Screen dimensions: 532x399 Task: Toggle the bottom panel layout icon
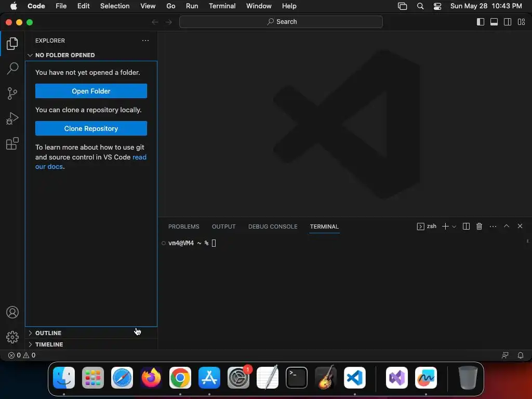coord(494,22)
